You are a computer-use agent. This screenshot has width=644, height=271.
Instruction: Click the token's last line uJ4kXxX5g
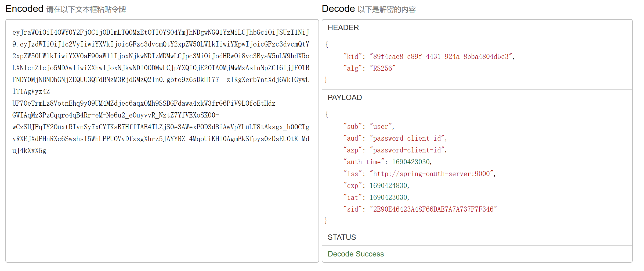29,151
